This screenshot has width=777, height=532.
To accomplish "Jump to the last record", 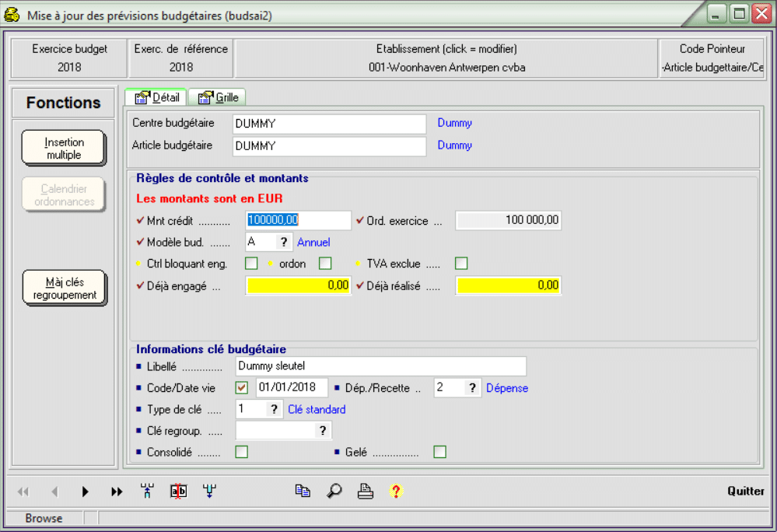I will 117,492.
